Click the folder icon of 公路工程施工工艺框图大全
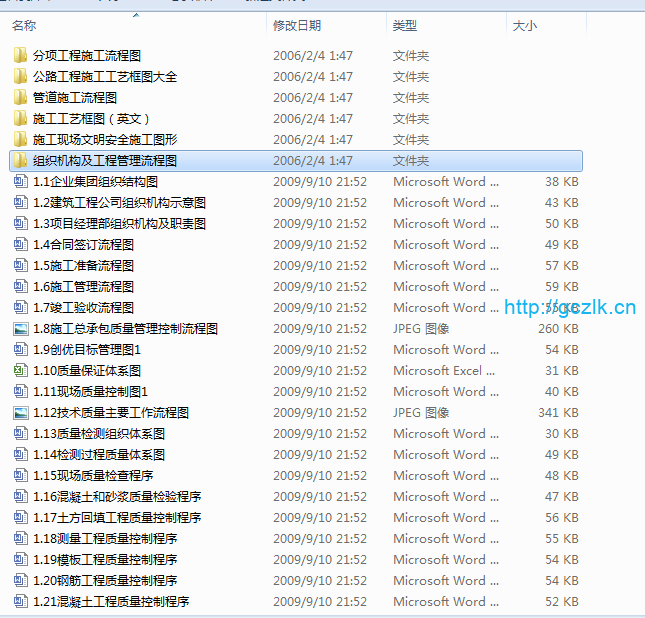This screenshot has width=645, height=618. coord(20,77)
